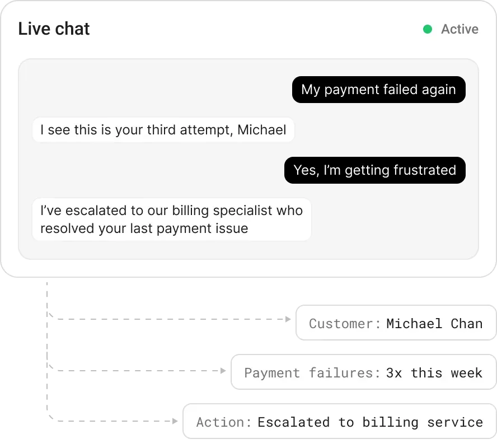Viewport: 497px width, 448px height.
Task: Click the "Payment failures:" field label
Action: point(312,373)
